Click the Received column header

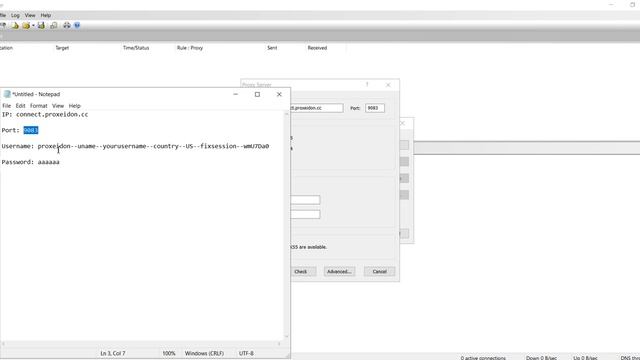[x=317, y=48]
